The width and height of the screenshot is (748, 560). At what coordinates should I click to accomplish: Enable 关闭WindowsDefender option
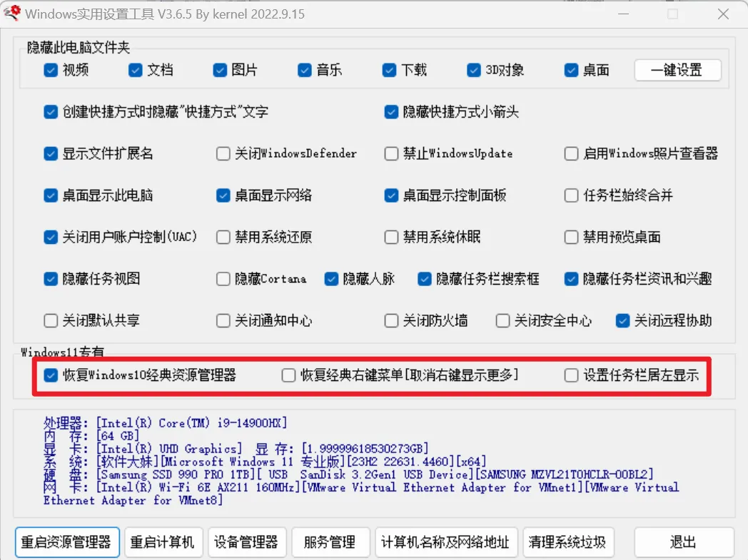click(223, 153)
